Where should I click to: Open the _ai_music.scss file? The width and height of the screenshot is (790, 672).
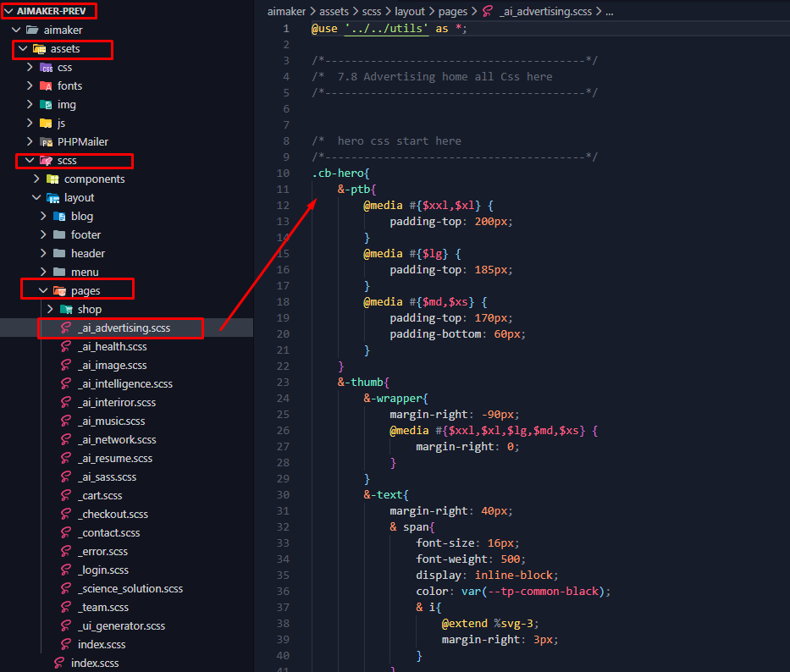111,421
